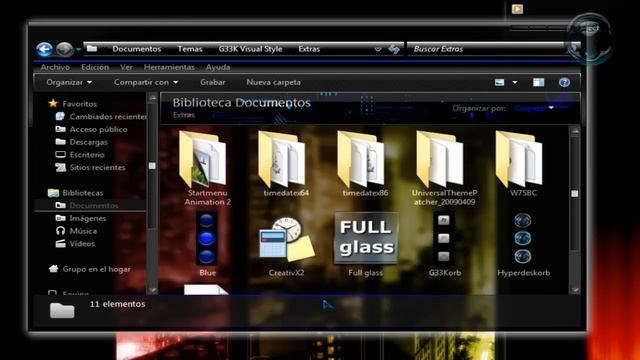Image resolution: width=640 pixels, height=360 pixels.
Task: Click the 11 elementos status text
Action: point(118,304)
